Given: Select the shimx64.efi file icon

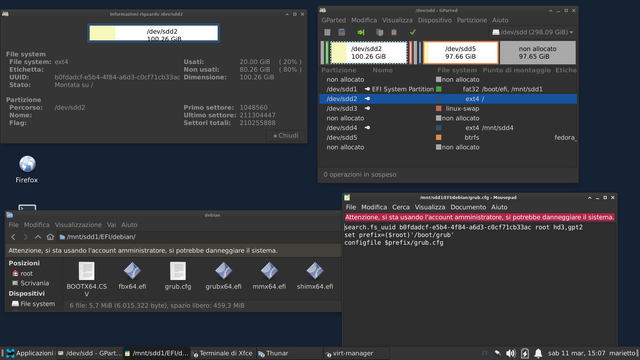Looking at the screenshot, I should click(315, 271).
